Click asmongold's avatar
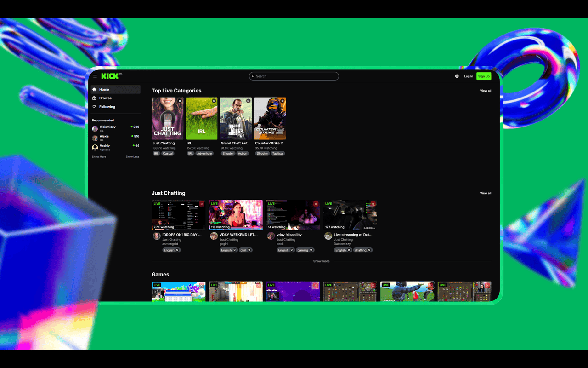Image resolution: width=588 pixels, height=368 pixels. (157, 236)
